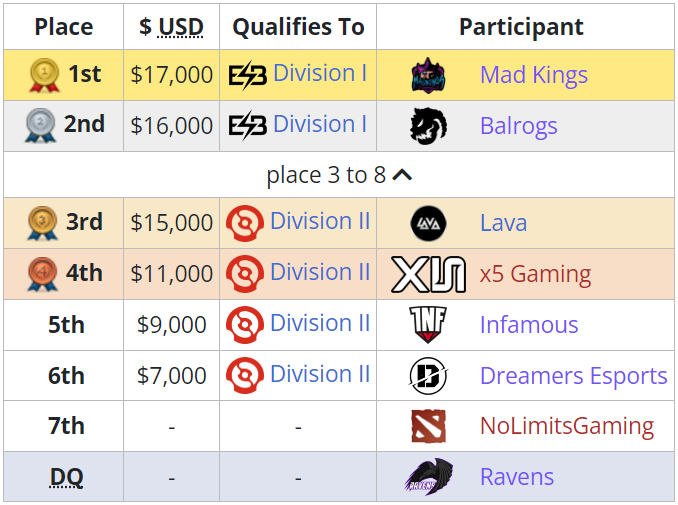Click the Balrogs team logo
This screenshot has height=505, width=678.
click(x=428, y=126)
